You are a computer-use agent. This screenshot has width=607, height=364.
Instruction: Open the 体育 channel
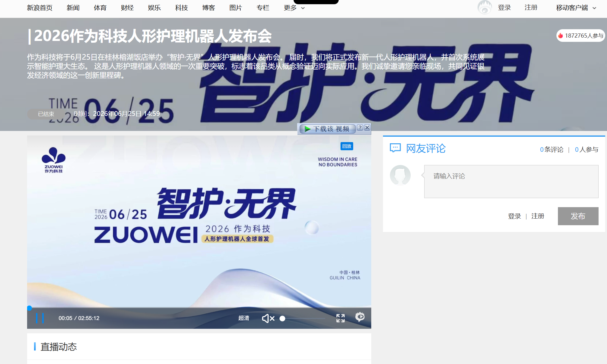(x=100, y=8)
